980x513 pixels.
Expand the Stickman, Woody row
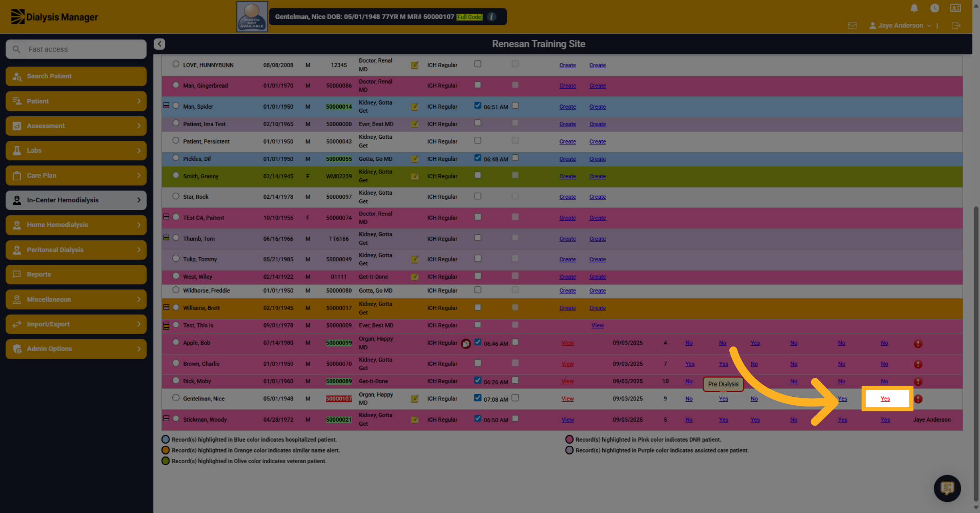click(166, 419)
